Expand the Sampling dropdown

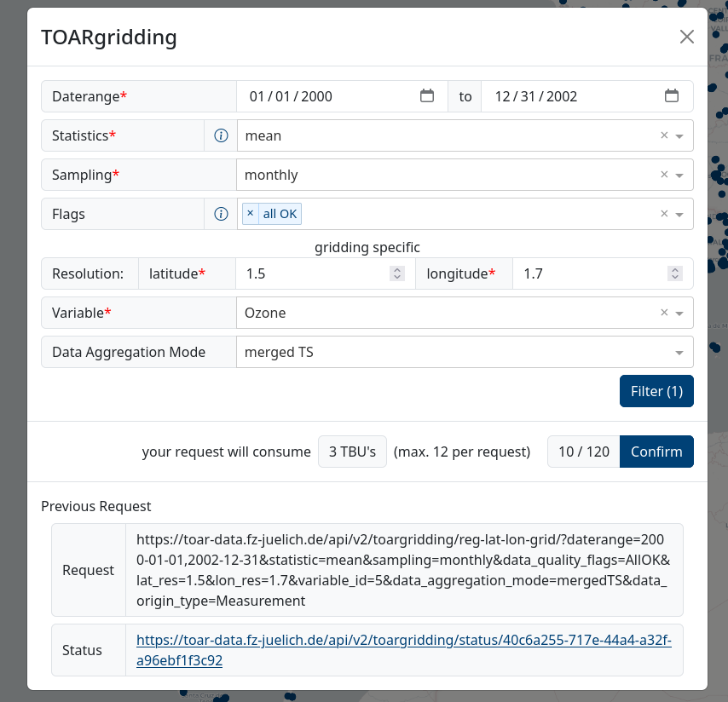tap(679, 175)
